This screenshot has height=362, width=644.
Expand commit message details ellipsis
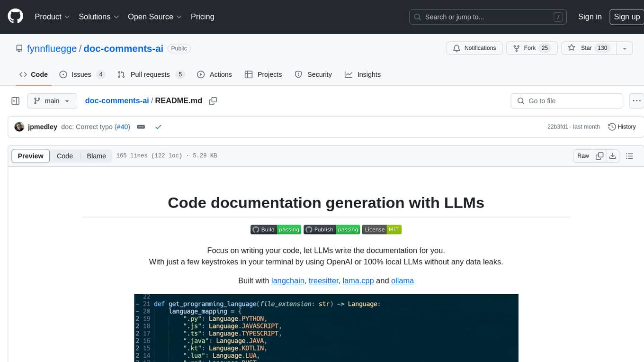(x=141, y=127)
